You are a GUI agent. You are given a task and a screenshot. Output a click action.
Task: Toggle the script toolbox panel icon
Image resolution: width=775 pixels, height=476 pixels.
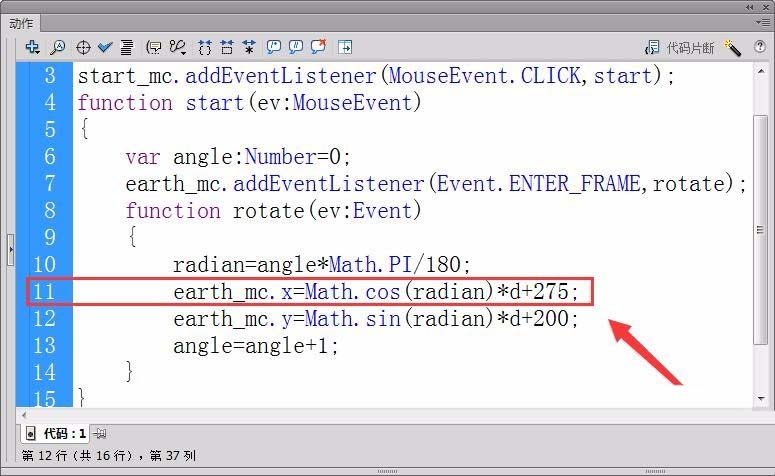pos(345,47)
